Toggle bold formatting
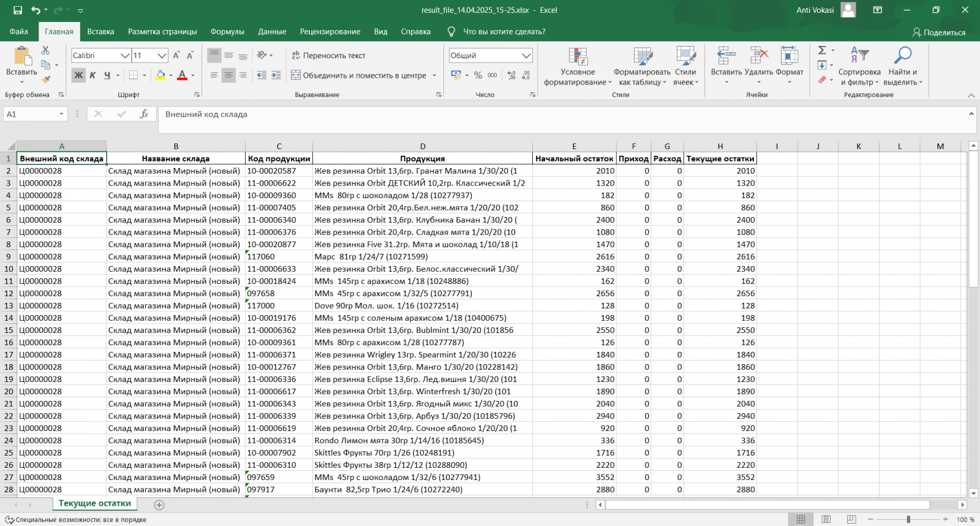 point(78,75)
